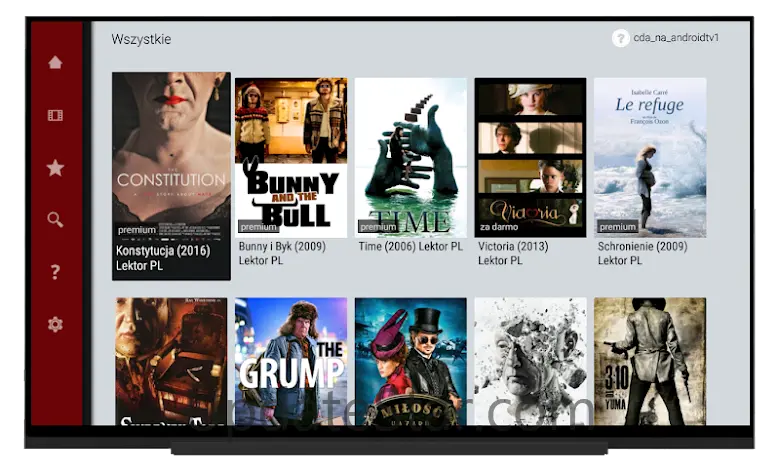Viewport: 780px width, 468px height.
Task: Open the Help question mark sidebar icon
Action: pos(55,272)
